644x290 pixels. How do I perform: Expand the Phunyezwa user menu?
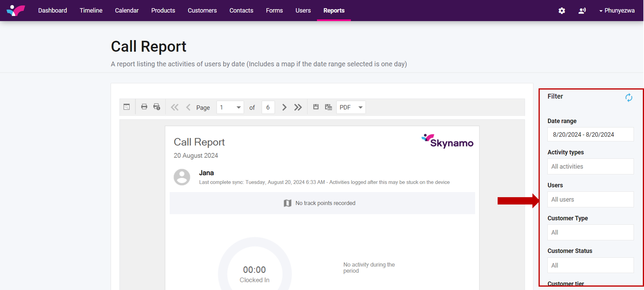click(x=617, y=11)
